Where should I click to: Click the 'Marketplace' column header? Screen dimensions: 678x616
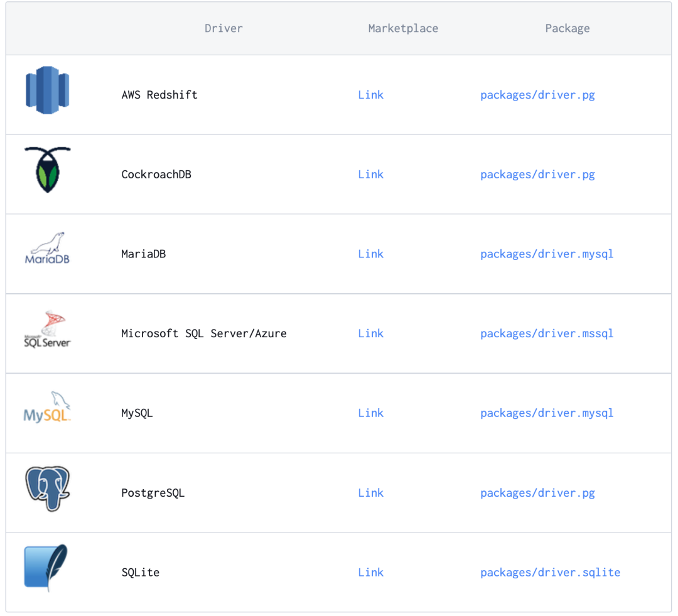coord(403,28)
